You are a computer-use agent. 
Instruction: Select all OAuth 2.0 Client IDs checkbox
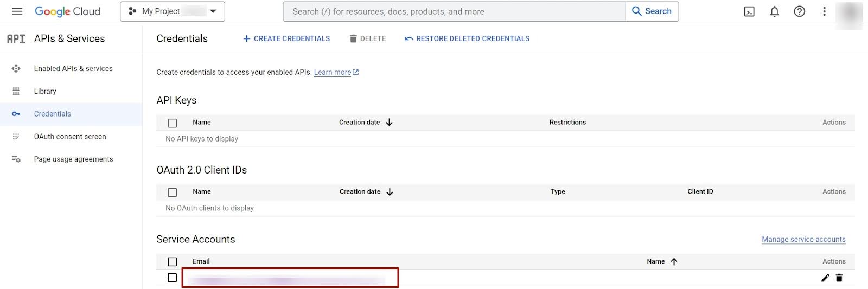pyautogui.click(x=173, y=192)
